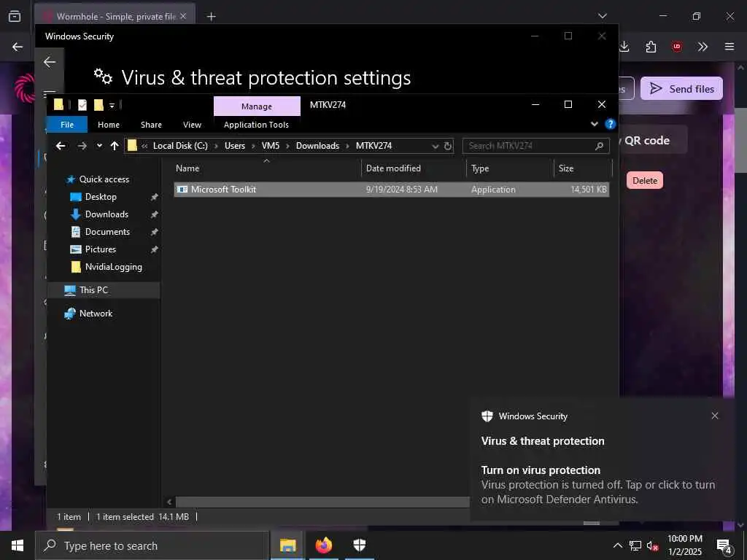Click the taskbar search box
The image size is (747, 560).
pyautogui.click(x=152, y=545)
